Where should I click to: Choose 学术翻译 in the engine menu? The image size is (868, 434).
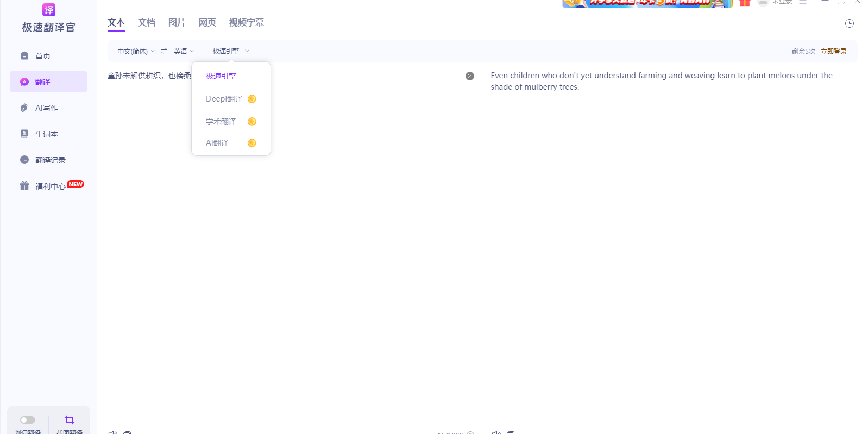tap(221, 122)
